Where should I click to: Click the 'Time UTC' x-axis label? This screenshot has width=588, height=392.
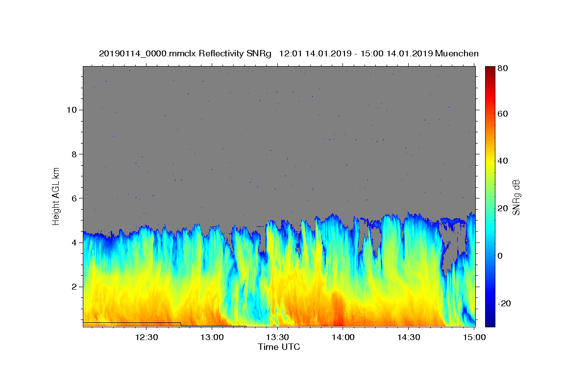279,347
